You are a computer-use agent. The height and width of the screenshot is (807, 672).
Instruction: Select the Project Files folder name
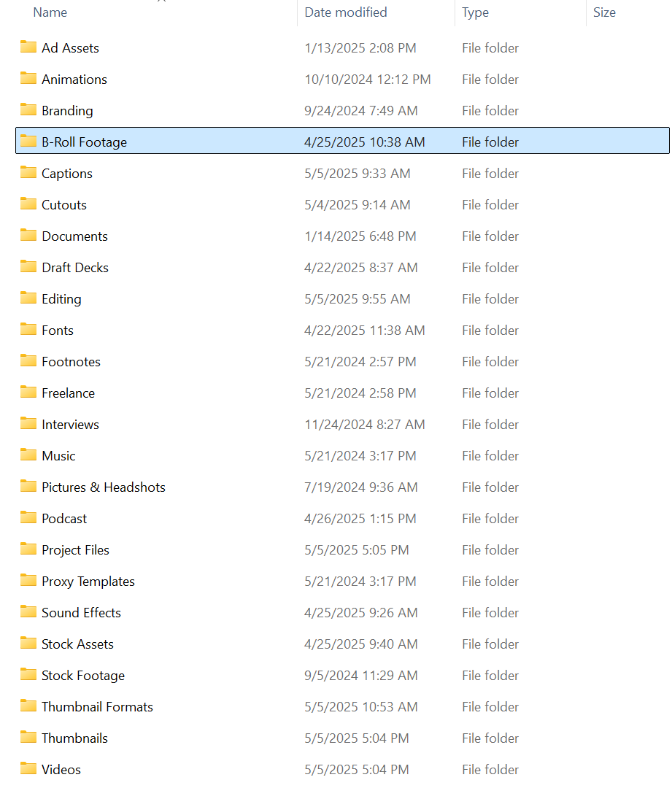pyautogui.click(x=76, y=550)
